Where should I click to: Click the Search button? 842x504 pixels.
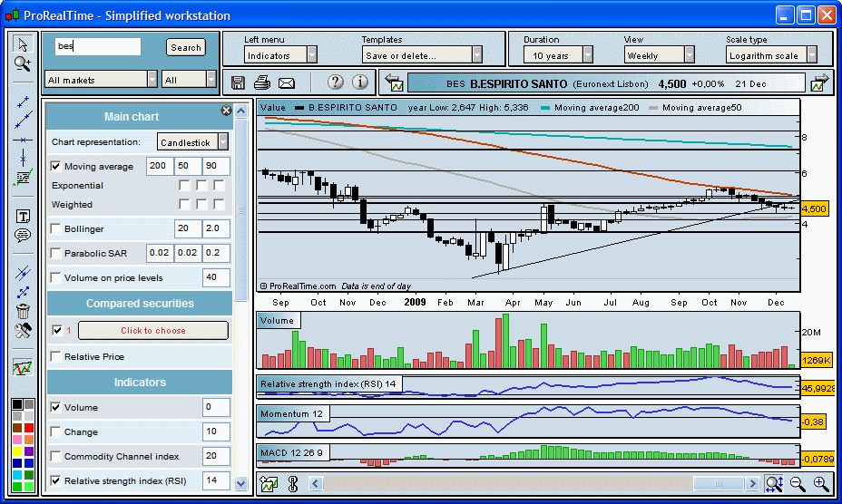coord(186,47)
